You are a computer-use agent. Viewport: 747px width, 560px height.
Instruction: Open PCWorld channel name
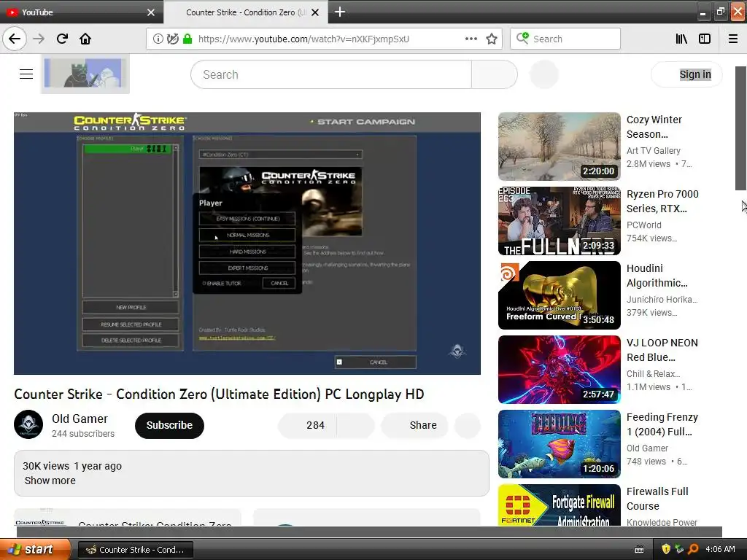click(643, 225)
